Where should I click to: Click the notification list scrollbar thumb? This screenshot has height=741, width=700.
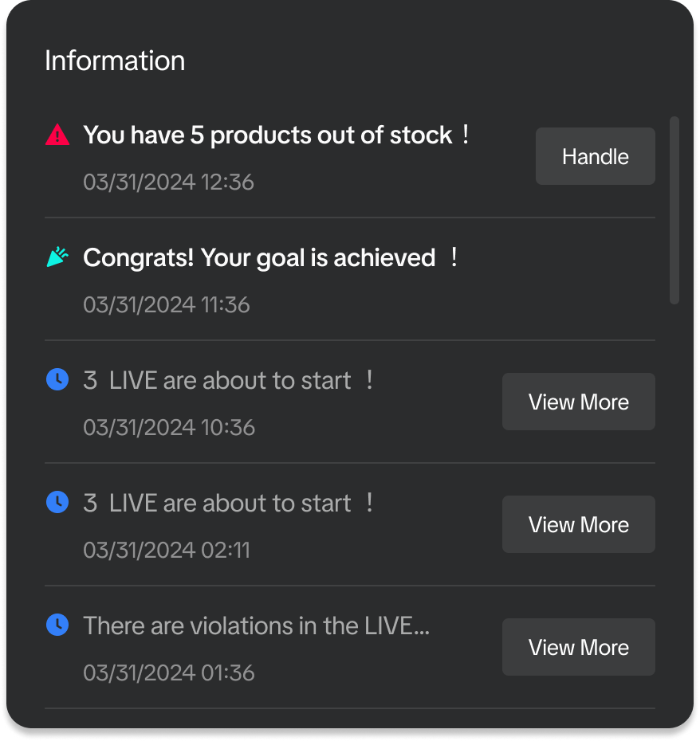pyautogui.click(x=674, y=210)
